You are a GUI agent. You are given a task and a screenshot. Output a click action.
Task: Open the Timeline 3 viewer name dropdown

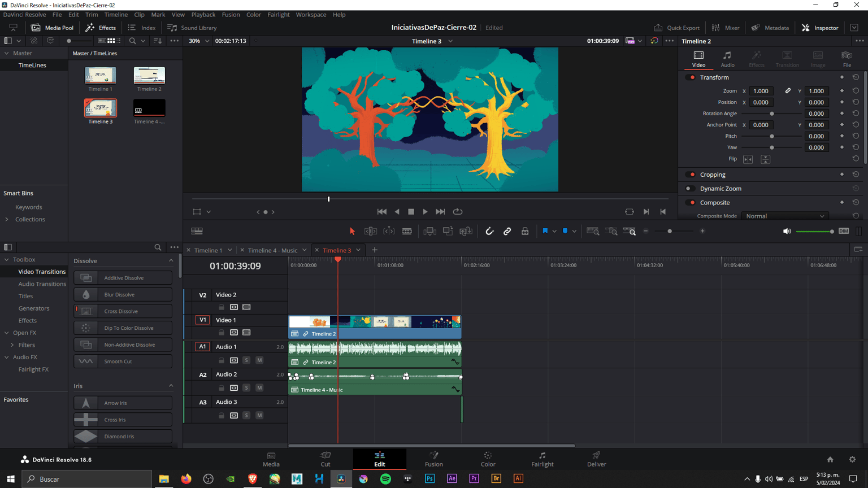450,41
